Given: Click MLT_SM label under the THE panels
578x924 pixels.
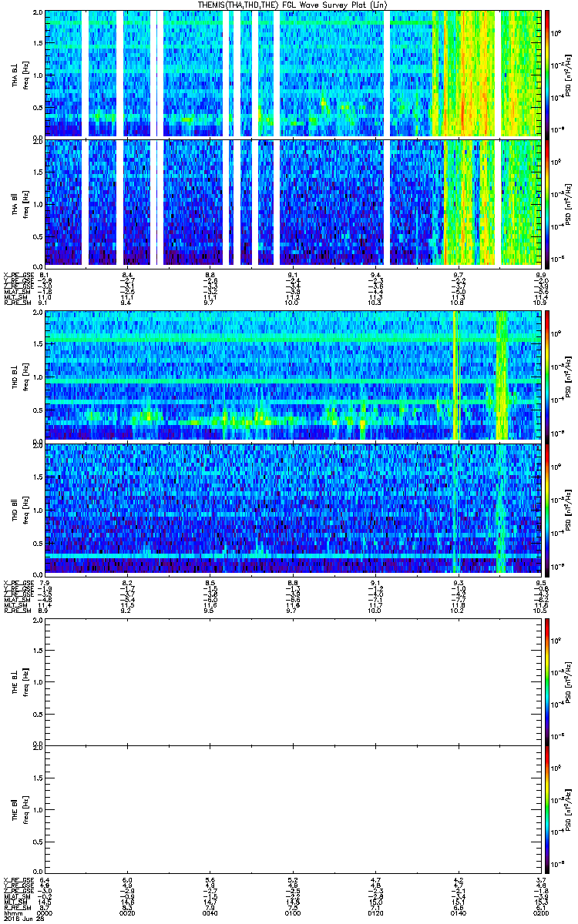Looking at the screenshot, I should (x=15, y=902).
